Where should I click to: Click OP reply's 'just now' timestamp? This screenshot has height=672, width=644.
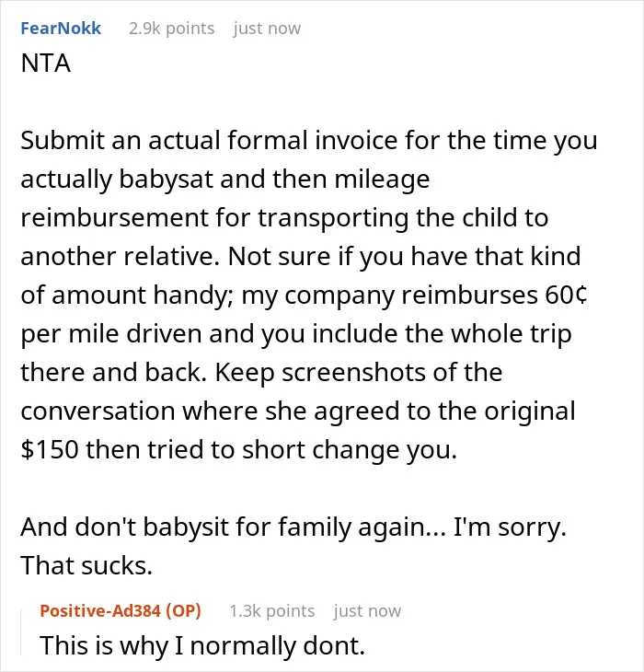click(x=367, y=610)
